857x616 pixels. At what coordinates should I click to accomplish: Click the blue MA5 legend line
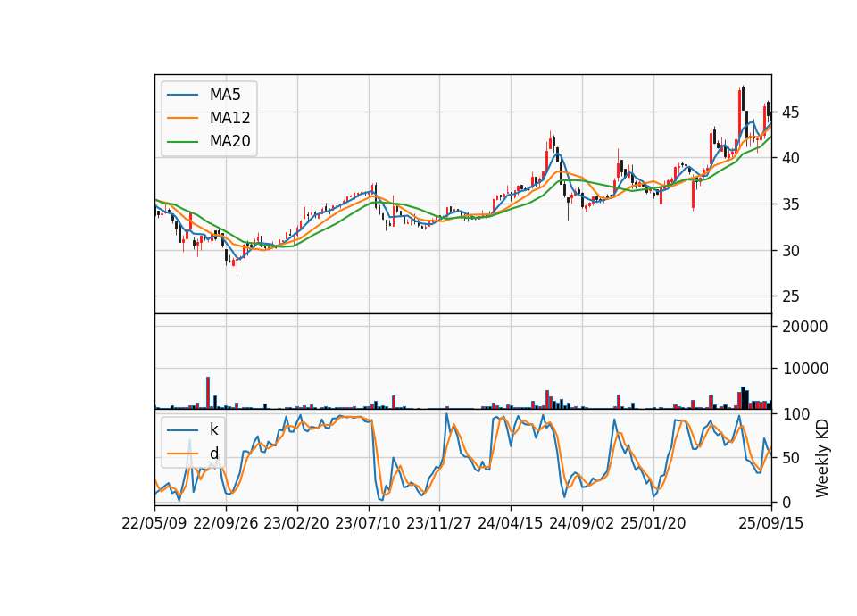182,96
